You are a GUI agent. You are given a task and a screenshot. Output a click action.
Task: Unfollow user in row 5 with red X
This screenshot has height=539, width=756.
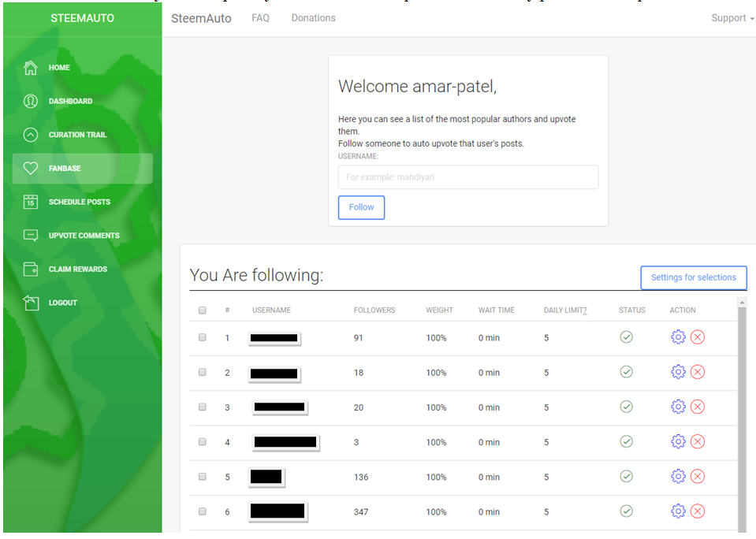coord(697,476)
